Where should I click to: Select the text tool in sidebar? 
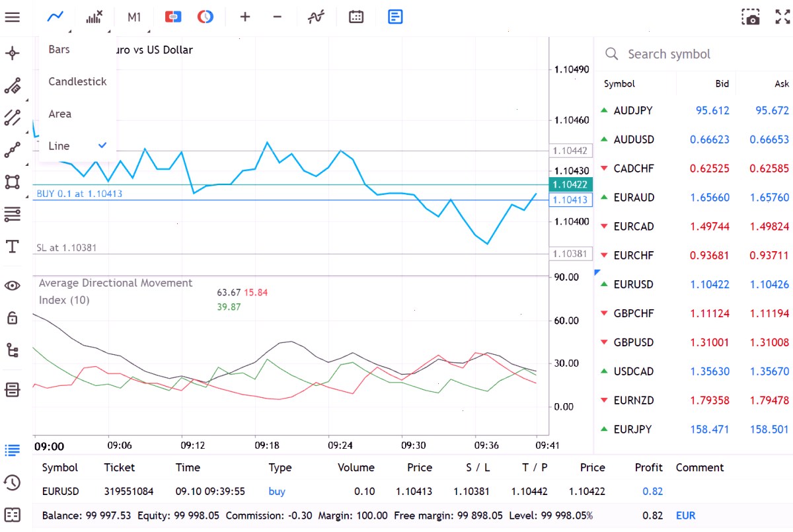[12, 247]
